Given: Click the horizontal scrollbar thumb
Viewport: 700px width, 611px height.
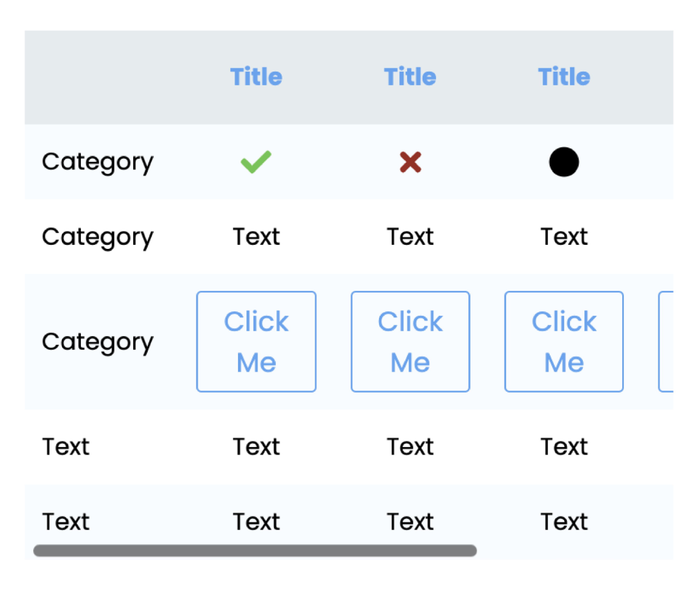Looking at the screenshot, I should click(255, 551).
